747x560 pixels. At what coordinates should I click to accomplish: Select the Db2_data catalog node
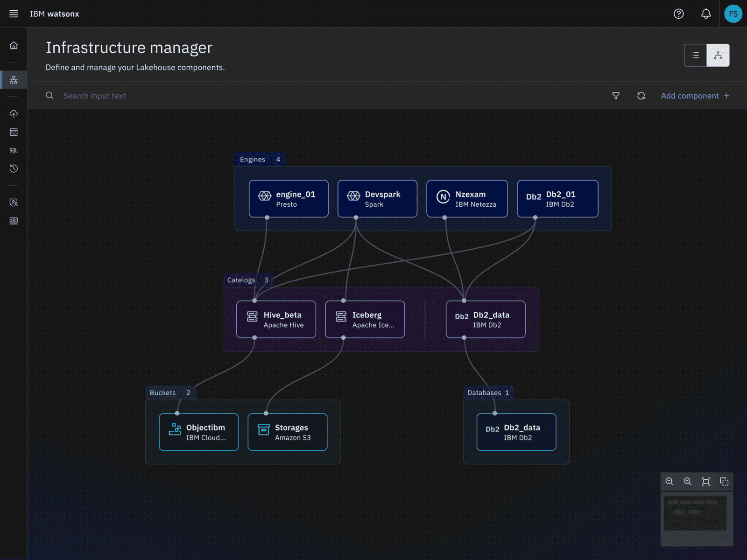[486, 319]
